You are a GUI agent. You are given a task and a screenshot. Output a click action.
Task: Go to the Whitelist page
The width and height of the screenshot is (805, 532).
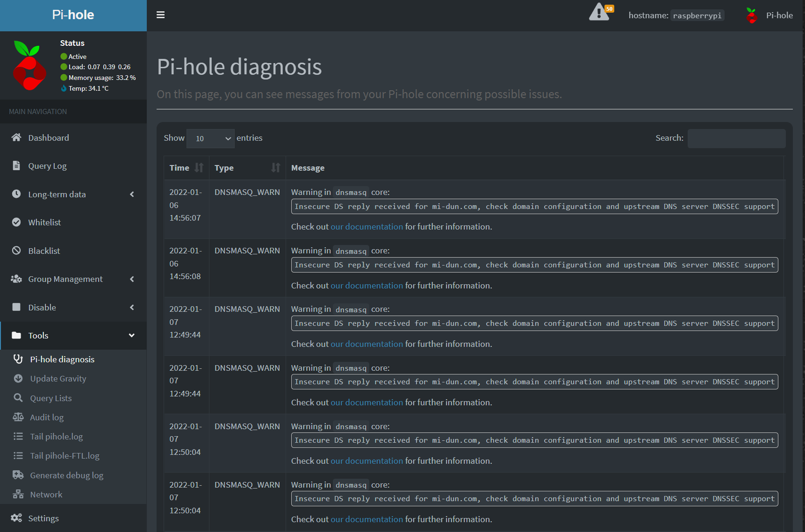(x=44, y=222)
